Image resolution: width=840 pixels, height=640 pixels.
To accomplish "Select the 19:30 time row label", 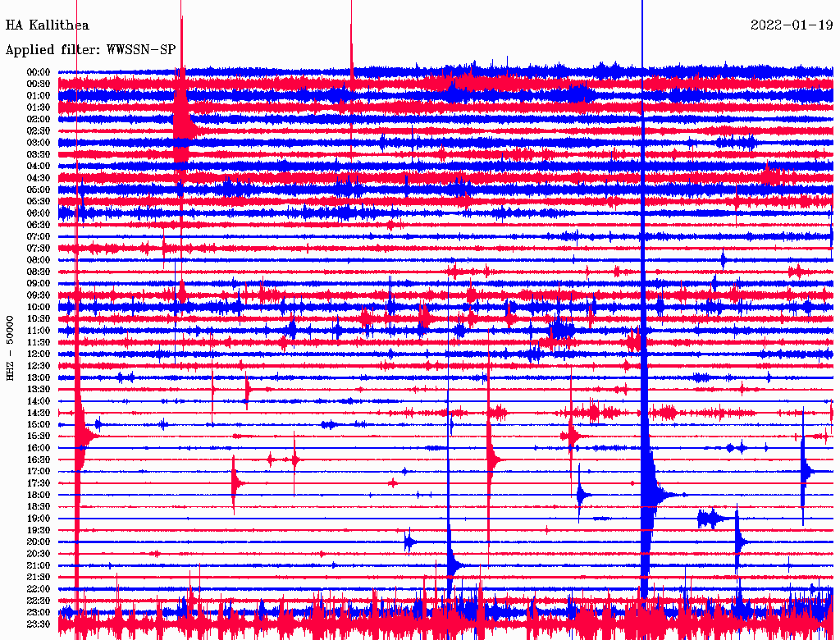I will coord(39,531).
